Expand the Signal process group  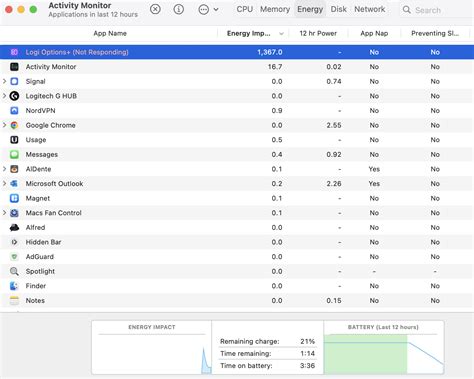click(x=4, y=81)
